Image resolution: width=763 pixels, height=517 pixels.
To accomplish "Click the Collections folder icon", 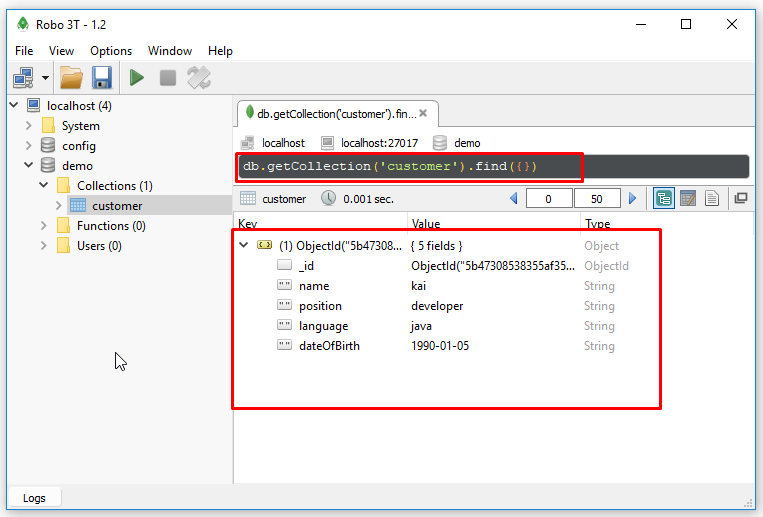I will (x=63, y=185).
